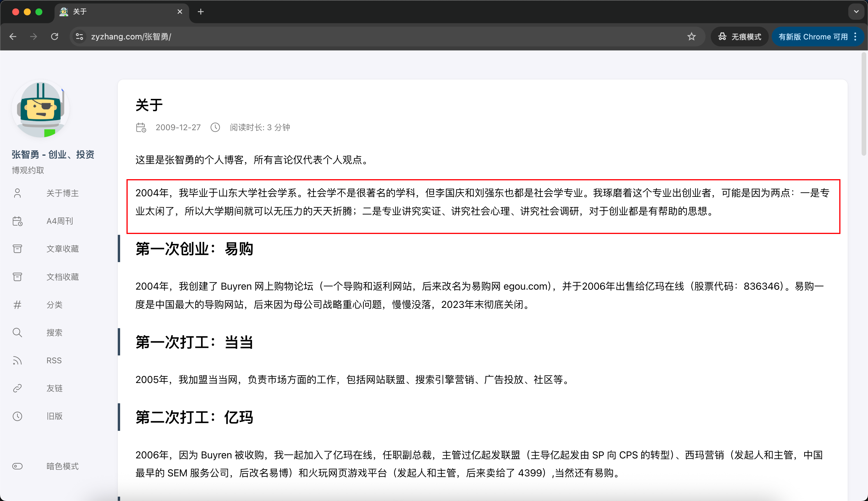The image size is (868, 501).
Task: Click the helmet avatar image in sidebar
Action: pyautogui.click(x=41, y=109)
